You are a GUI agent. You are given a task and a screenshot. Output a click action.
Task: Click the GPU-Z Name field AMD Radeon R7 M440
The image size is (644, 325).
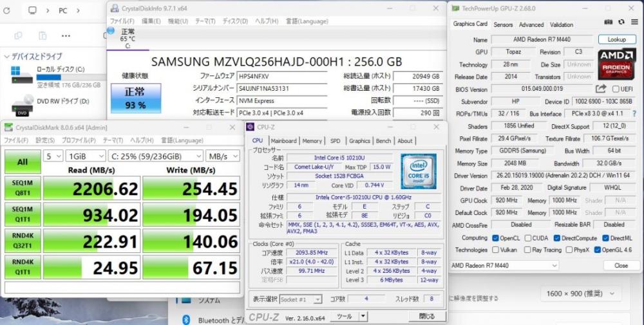tap(542, 40)
